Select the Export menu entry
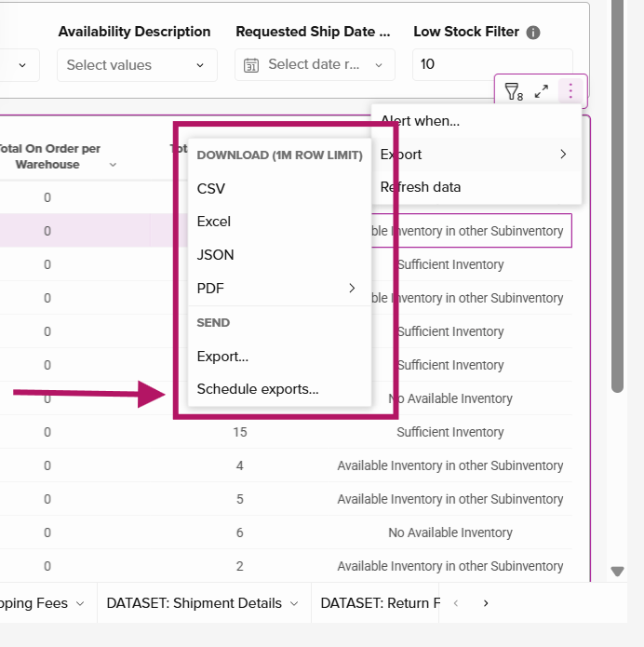Viewport: 644px width, 647px height. point(476,154)
